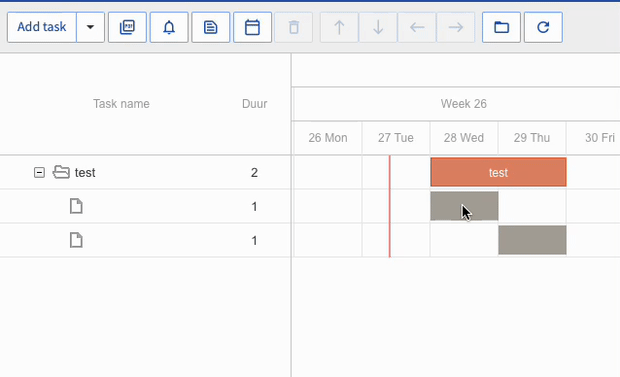Click the Duur column header
The image size is (620, 377).
point(255,104)
